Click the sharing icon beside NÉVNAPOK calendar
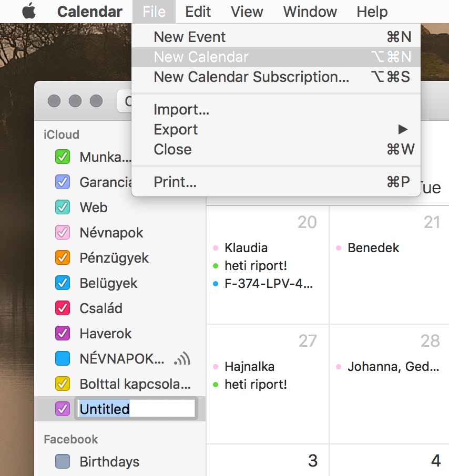This screenshot has height=476, width=449. [182, 358]
